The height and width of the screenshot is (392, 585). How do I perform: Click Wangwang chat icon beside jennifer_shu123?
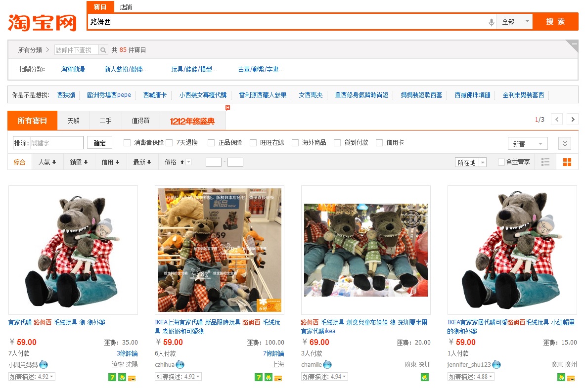tap(496, 364)
